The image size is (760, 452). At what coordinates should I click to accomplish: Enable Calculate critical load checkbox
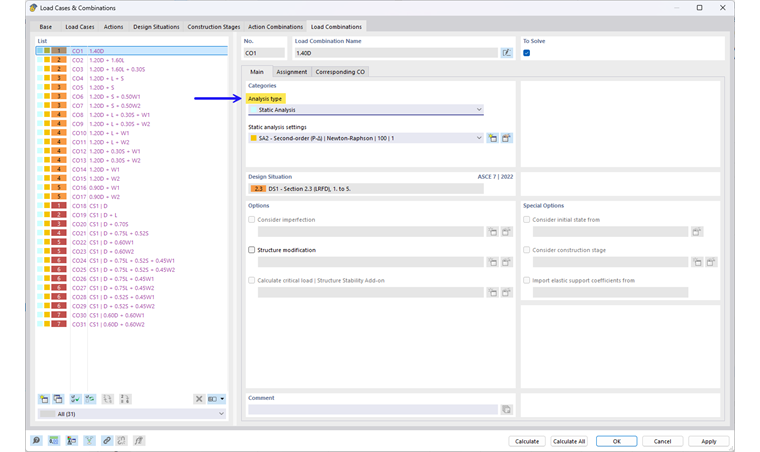[x=252, y=280]
